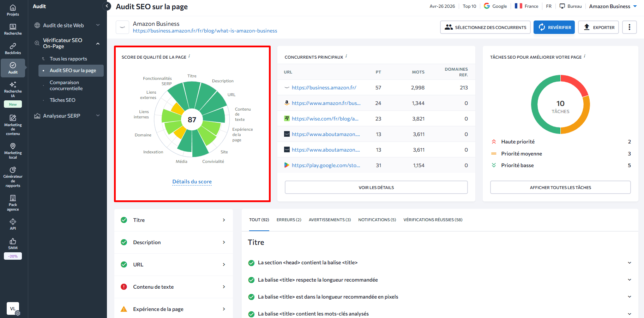Click the three-dot more options button

629,27
